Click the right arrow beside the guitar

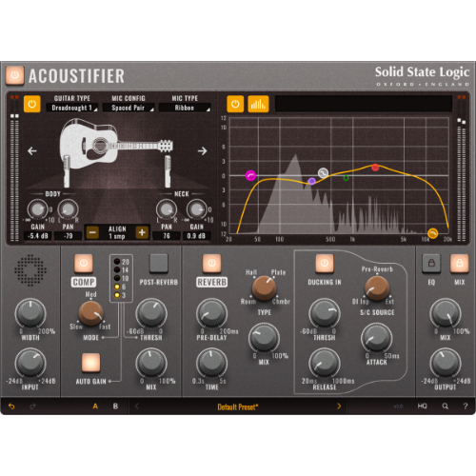click(x=202, y=151)
